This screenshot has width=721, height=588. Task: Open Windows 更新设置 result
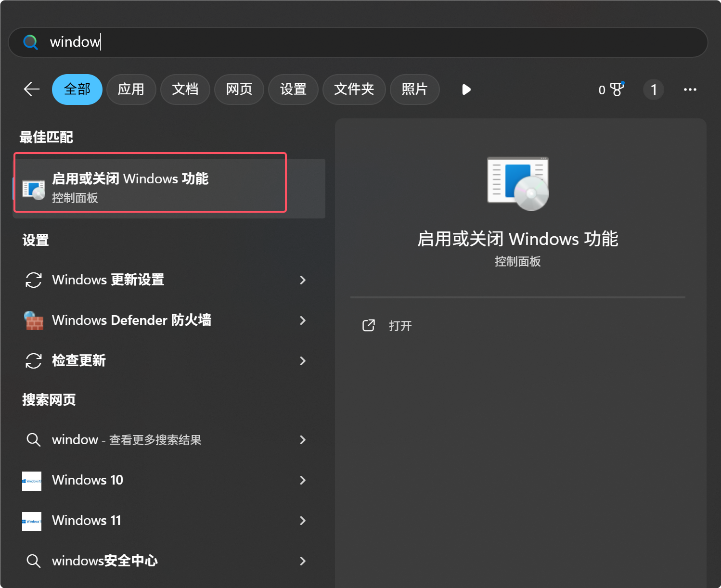pyautogui.click(x=169, y=280)
